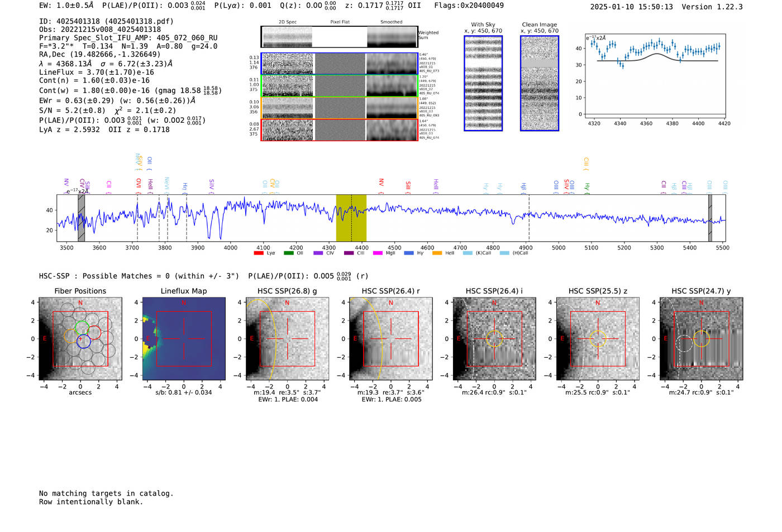Open the HSC SSP(25.5) z image
This screenshot has width=782, height=532.
[x=598, y=339]
